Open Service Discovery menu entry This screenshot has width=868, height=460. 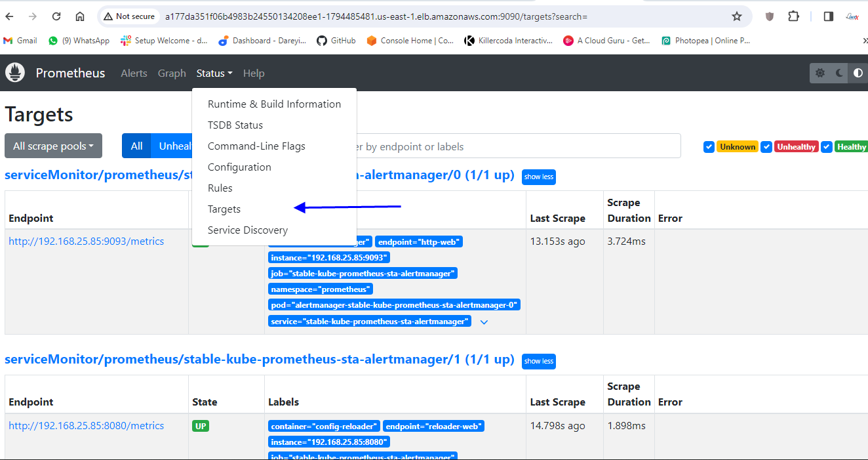247,230
